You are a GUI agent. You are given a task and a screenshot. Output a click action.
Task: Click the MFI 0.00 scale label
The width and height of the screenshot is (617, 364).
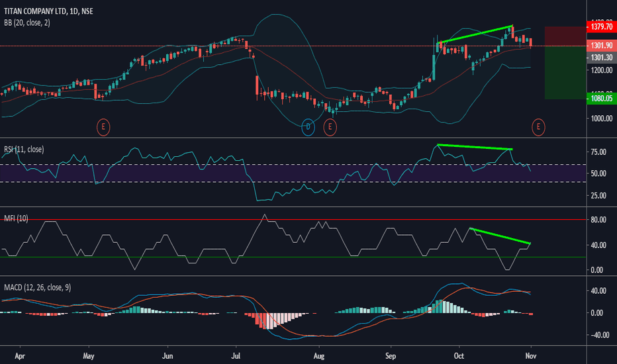click(596, 270)
